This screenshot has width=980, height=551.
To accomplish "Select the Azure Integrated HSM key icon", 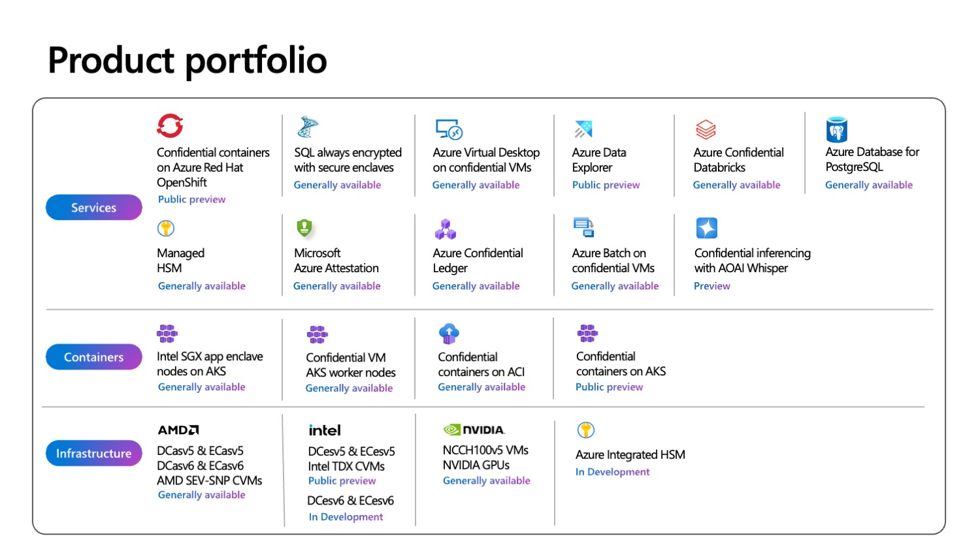I will [x=585, y=430].
